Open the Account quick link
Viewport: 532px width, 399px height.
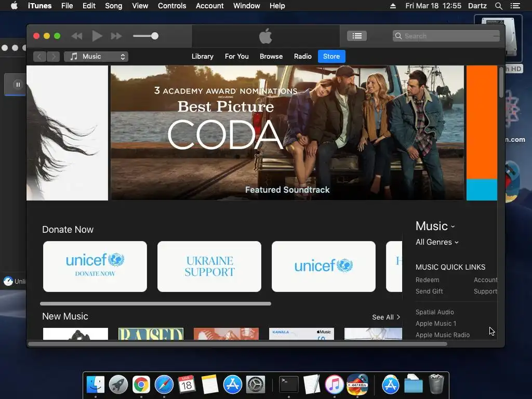[486, 280]
